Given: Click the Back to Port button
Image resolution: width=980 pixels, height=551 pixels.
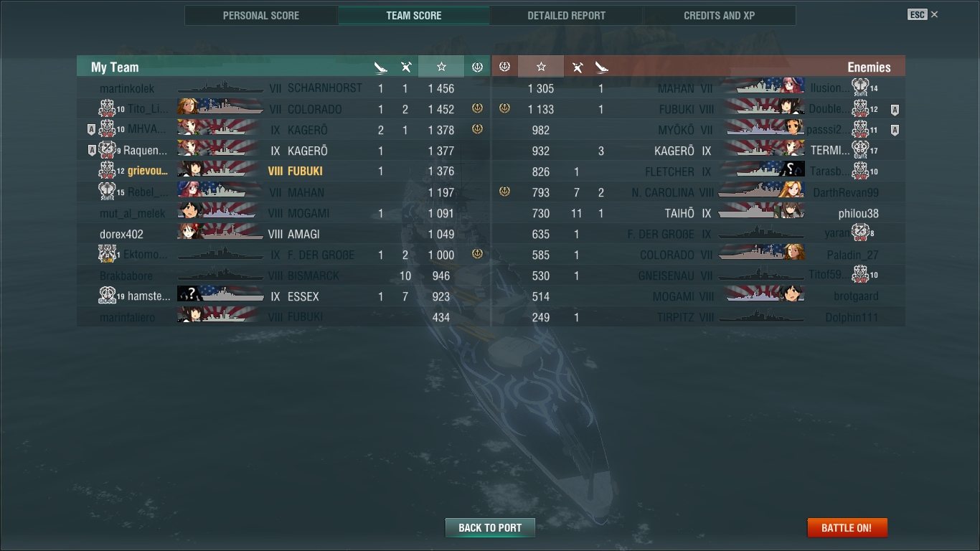Looking at the screenshot, I should click(490, 527).
